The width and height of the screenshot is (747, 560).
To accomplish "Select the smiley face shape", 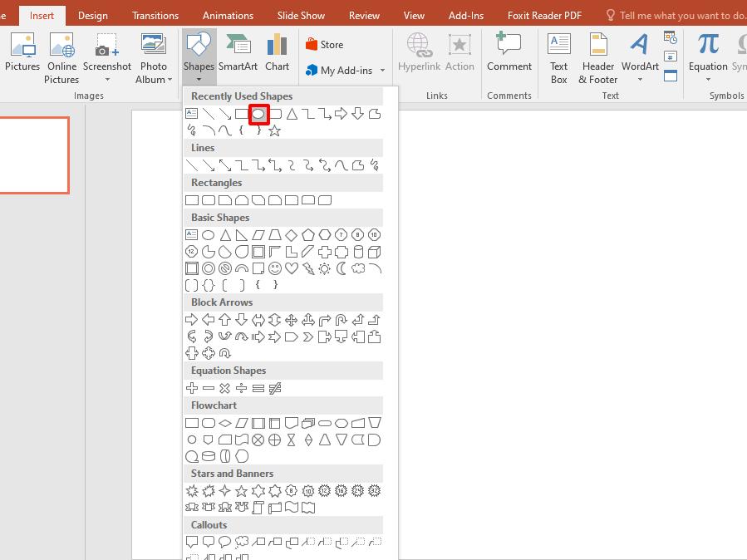I will coord(273,268).
